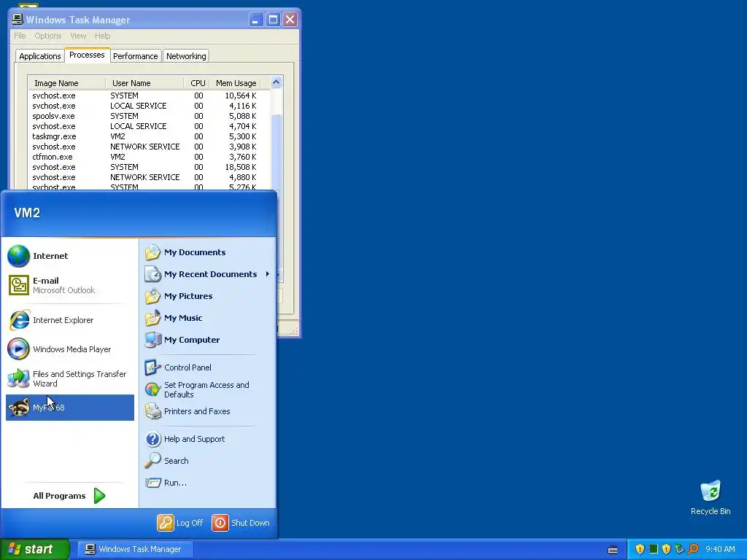This screenshot has width=747, height=560.
Task: Click Windows Task Manager taskbar button
Action: pyautogui.click(x=135, y=549)
